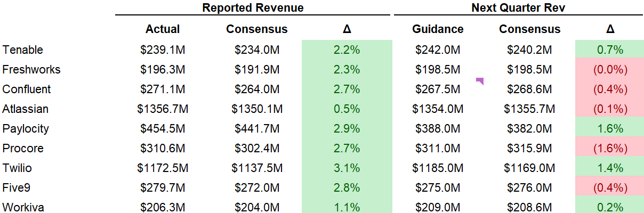
Task: Select the Tenable row label
Action: tap(23, 50)
